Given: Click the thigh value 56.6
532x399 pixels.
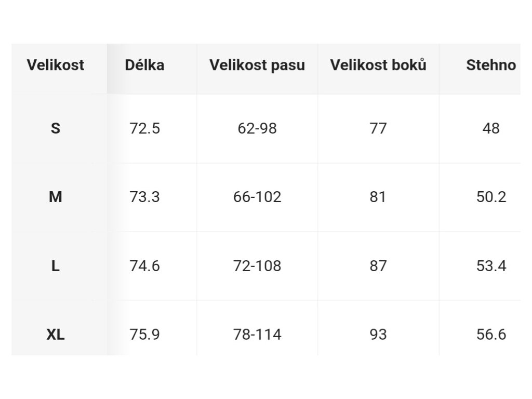Looking at the screenshot, I should click(491, 335).
